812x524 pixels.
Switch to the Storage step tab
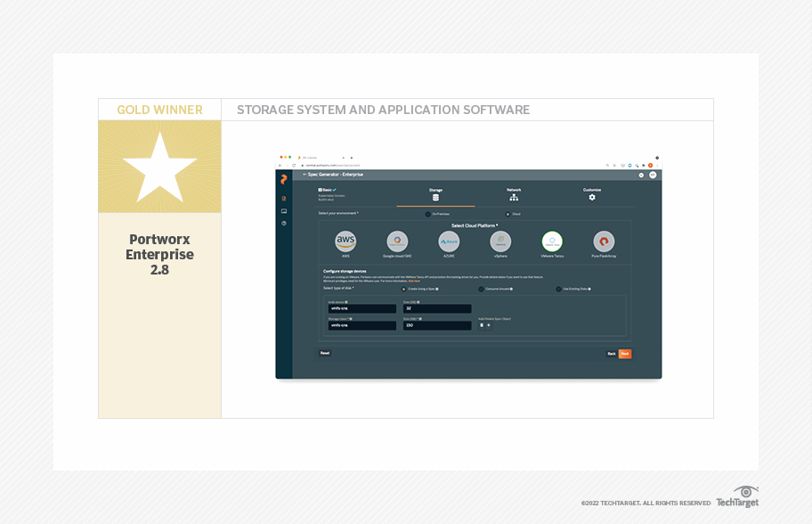[x=435, y=193]
